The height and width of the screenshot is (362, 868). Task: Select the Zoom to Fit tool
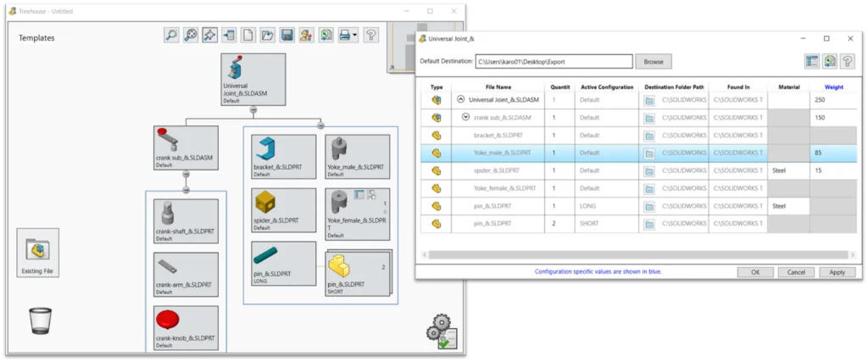click(x=191, y=36)
